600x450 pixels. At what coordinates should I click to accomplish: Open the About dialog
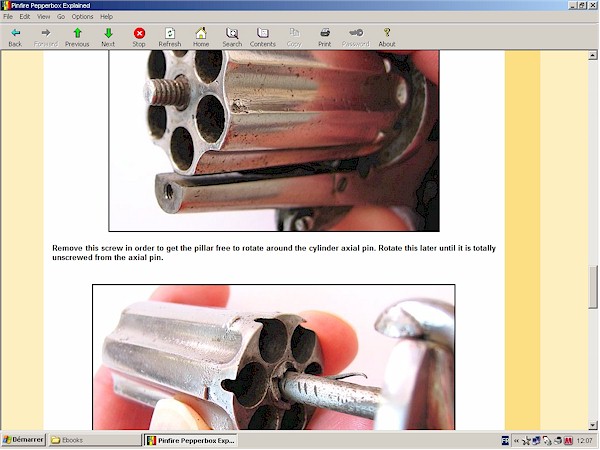click(x=387, y=37)
